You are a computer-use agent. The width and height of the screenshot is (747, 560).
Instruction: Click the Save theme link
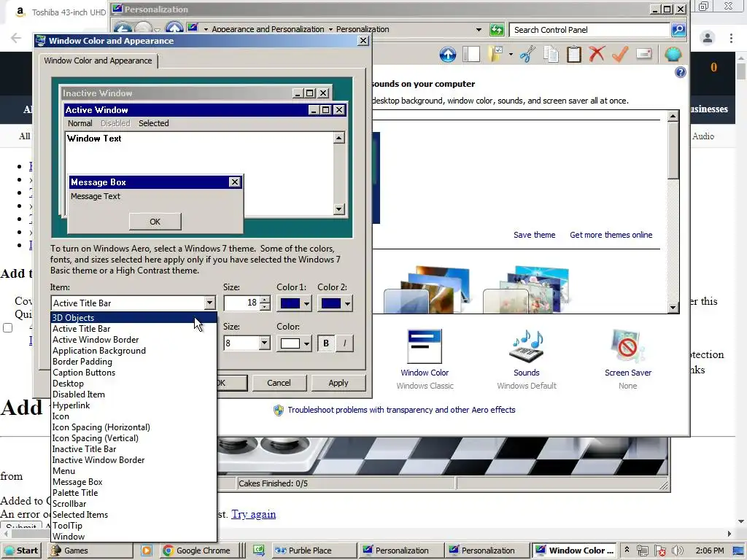tap(534, 235)
